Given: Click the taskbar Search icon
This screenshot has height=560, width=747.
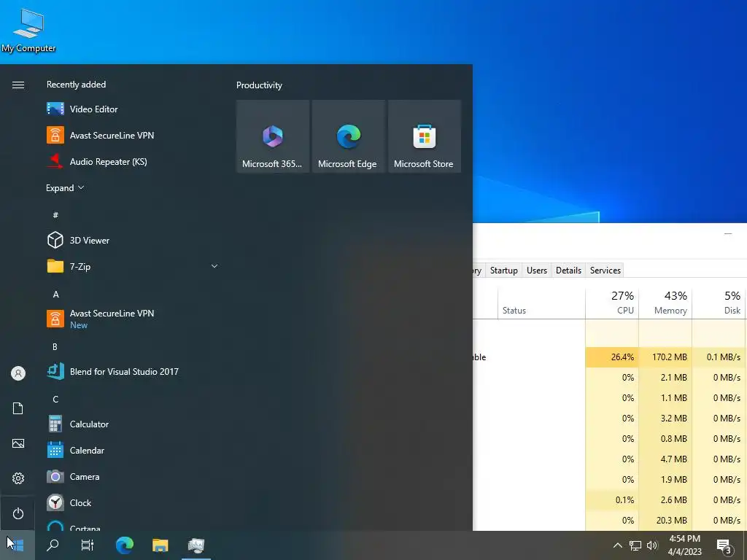Looking at the screenshot, I should coord(53,545).
